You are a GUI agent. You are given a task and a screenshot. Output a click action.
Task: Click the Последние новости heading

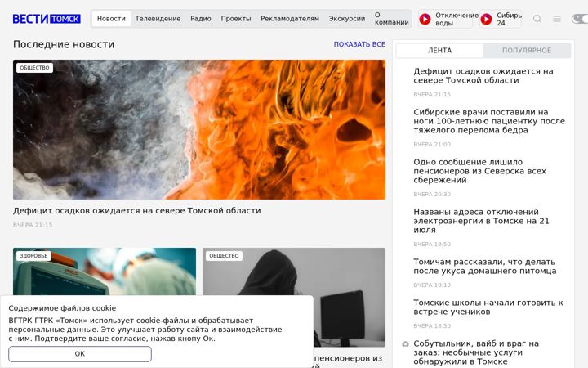tap(64, 44)
